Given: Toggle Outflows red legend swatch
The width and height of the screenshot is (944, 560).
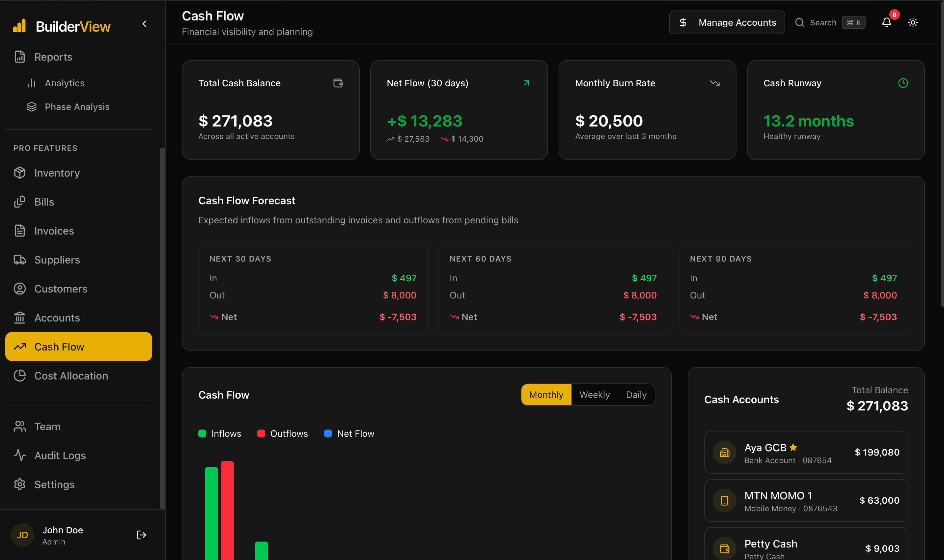Looking at the screenshot, I should coord(261,434).
